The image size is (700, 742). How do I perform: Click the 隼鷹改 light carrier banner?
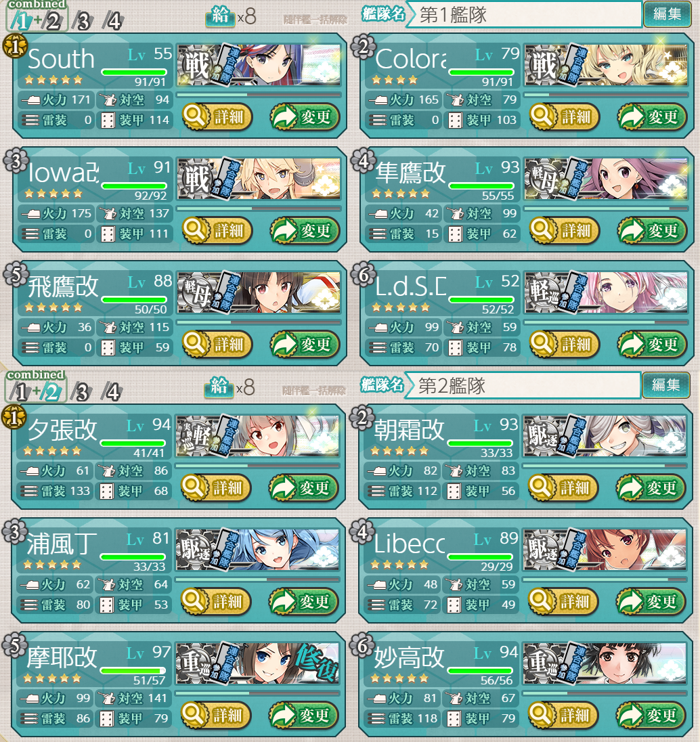click(606, 179)
